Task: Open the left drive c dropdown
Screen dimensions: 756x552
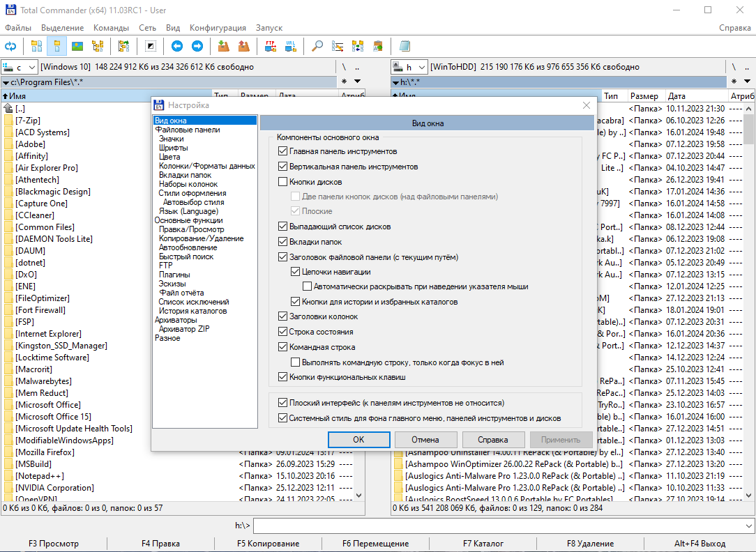Action: pos(20,68)
